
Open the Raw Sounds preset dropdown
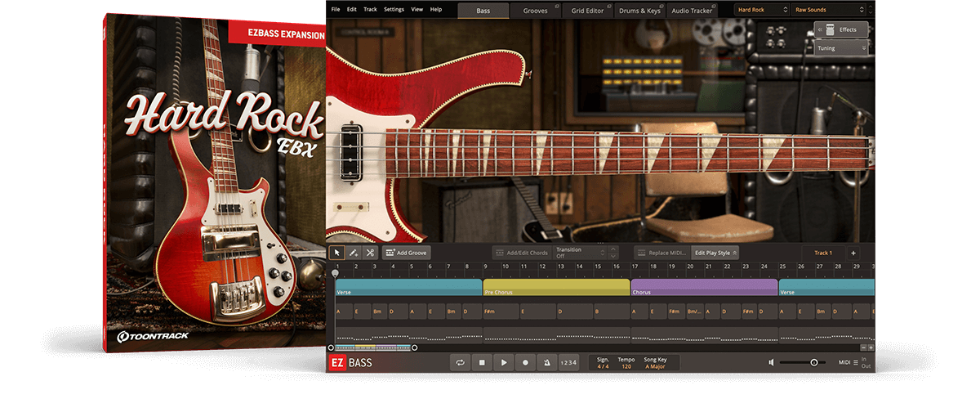click(x=829, y=10)
